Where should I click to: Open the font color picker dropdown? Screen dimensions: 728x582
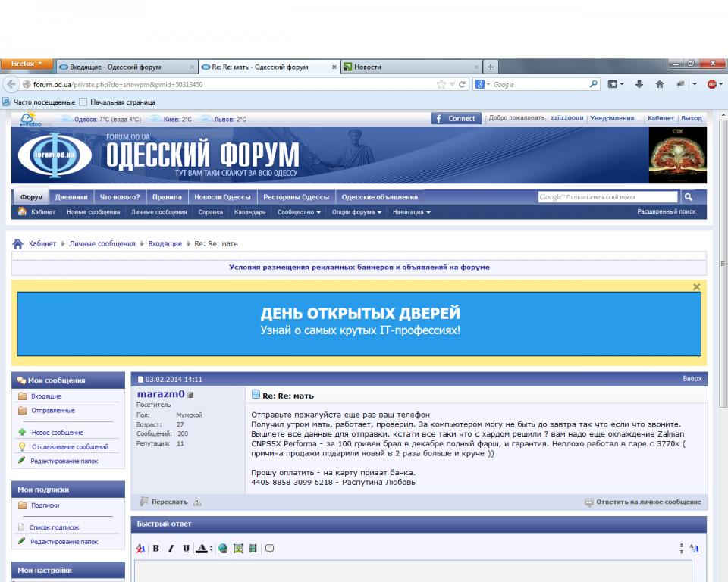coord(211,549)
